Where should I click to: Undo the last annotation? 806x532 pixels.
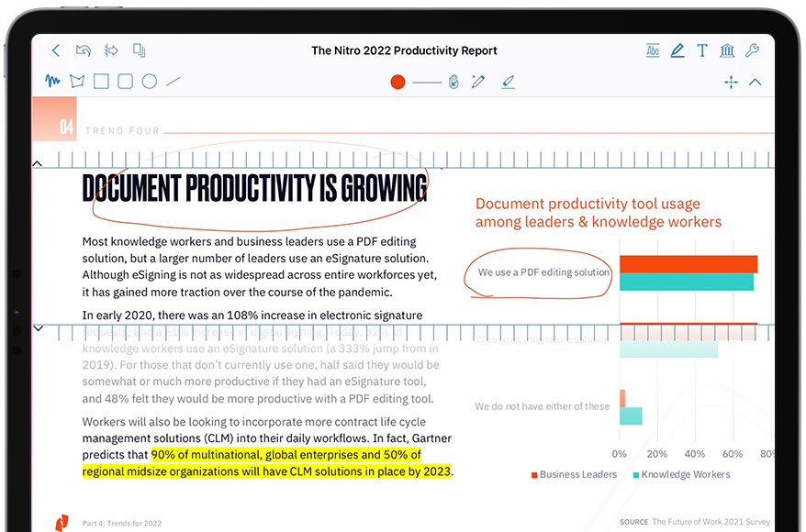click(x=84, y=50)
